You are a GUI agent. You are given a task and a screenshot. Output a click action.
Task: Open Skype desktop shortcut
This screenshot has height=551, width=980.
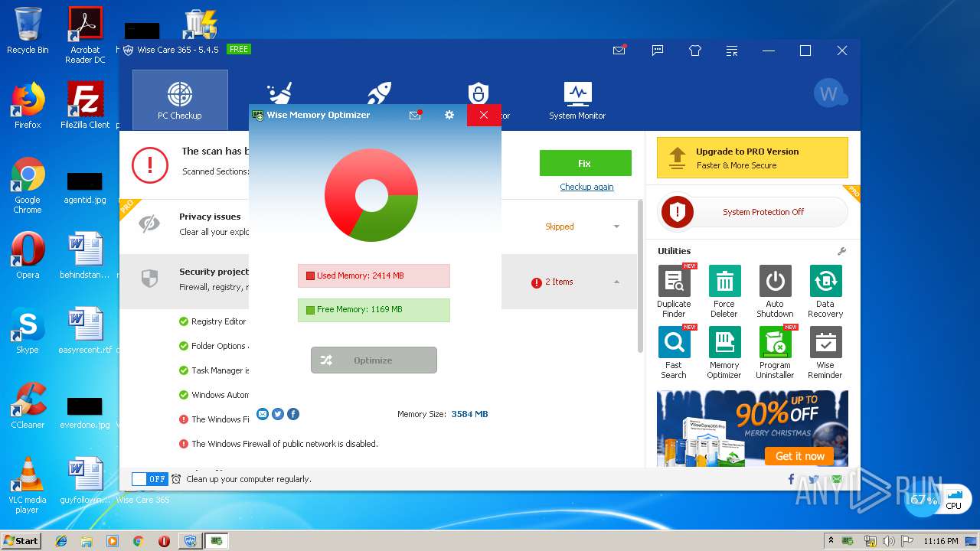[28, 331]
